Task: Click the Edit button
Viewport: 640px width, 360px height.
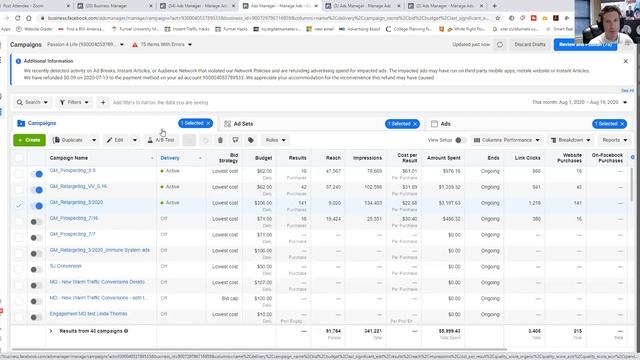Action: pos(116,140)
